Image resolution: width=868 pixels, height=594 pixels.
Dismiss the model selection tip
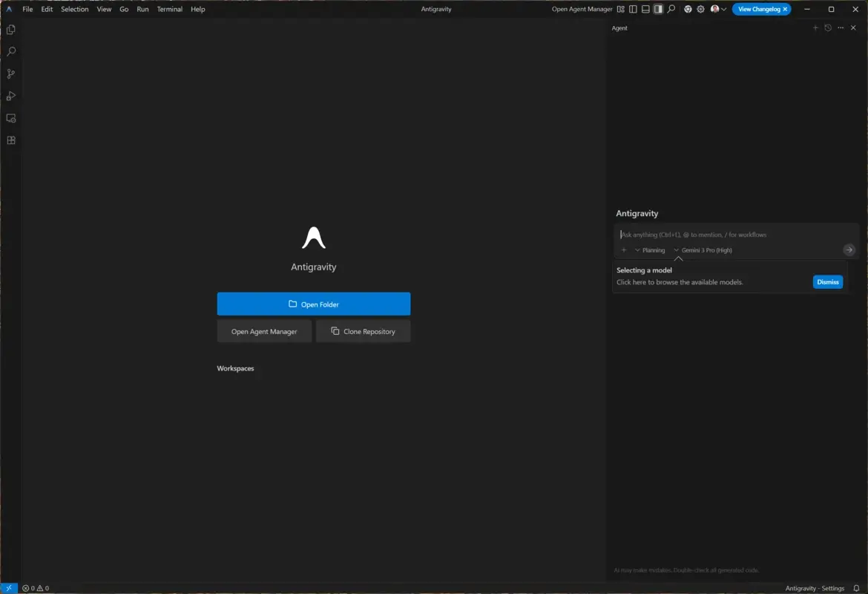pyautogui.click(x=827, y=281)
